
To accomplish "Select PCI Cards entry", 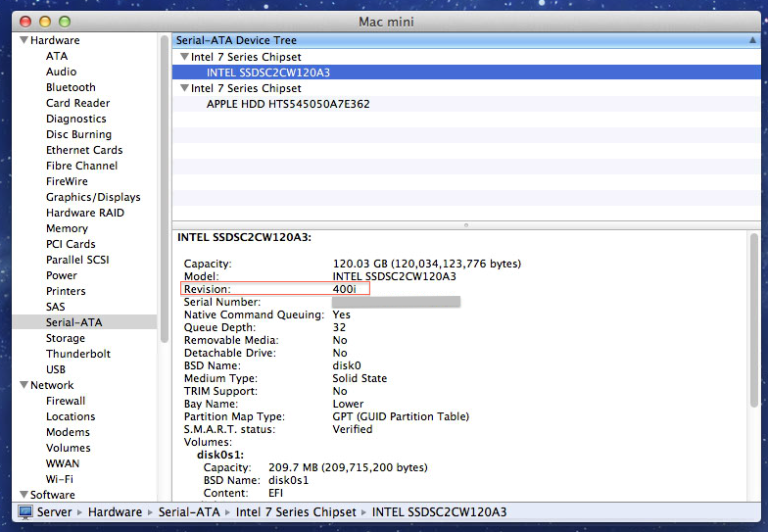I will (x=71, y=244).
